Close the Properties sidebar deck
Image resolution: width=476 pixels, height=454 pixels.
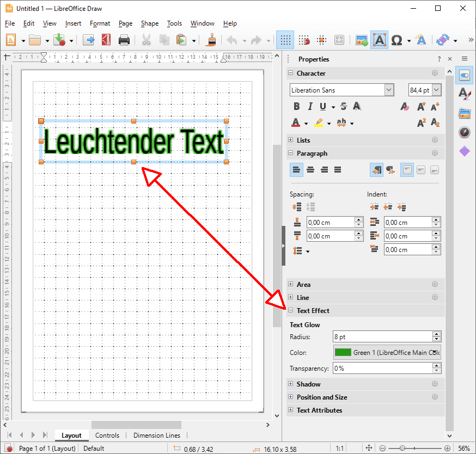click(x=450, y=59)
